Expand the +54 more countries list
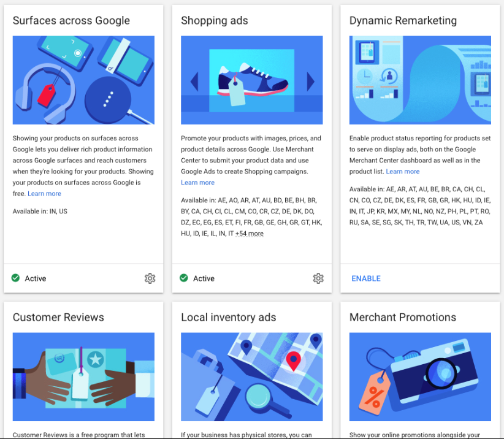This screenshot has width=504, height=439. click(x=250, y=234)
